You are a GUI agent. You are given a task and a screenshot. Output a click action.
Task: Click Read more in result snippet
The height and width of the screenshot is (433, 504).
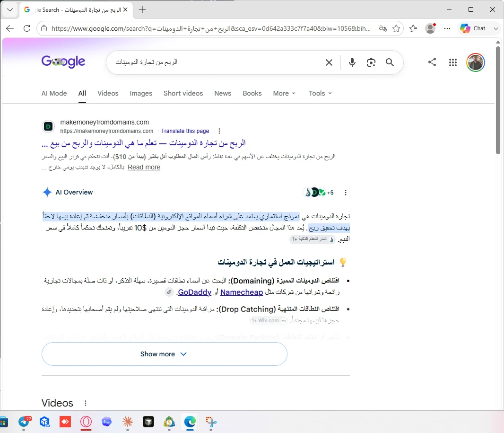tap(144, 167)
